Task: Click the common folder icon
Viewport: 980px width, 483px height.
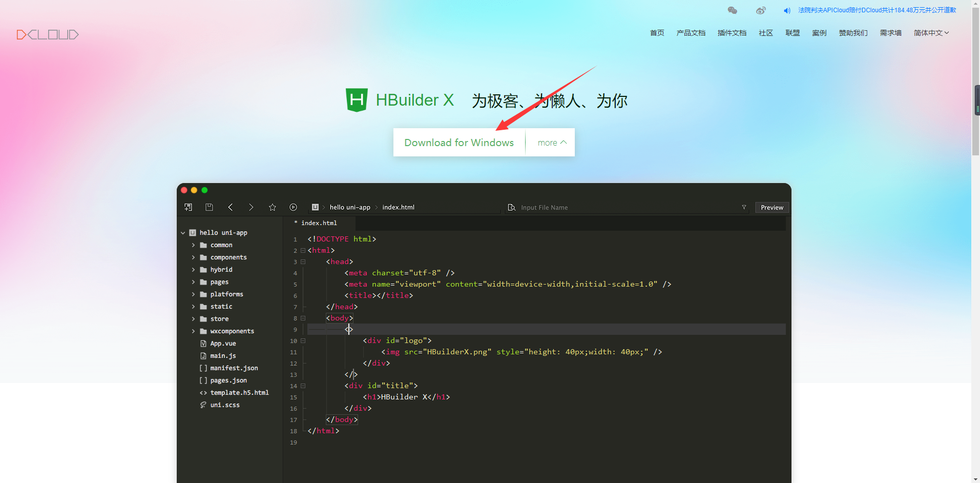Action: (x=203, y=245)
